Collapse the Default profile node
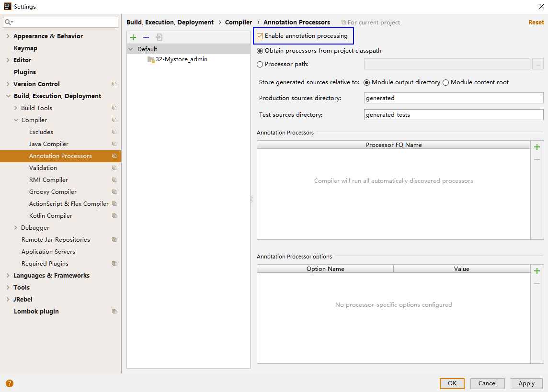Viewport: 548px width, 392px height. click(x=131, y=49)
